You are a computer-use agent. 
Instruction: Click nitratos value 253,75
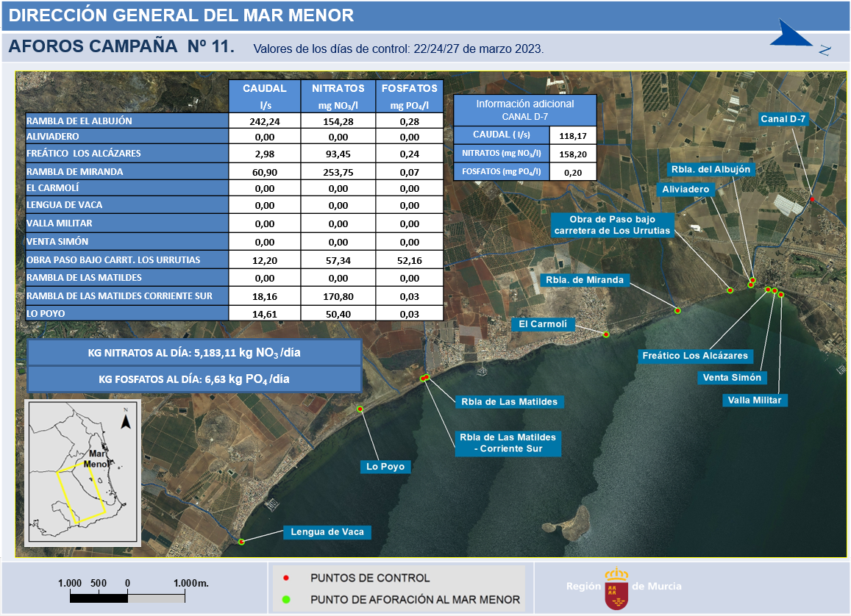coord(338,173)
